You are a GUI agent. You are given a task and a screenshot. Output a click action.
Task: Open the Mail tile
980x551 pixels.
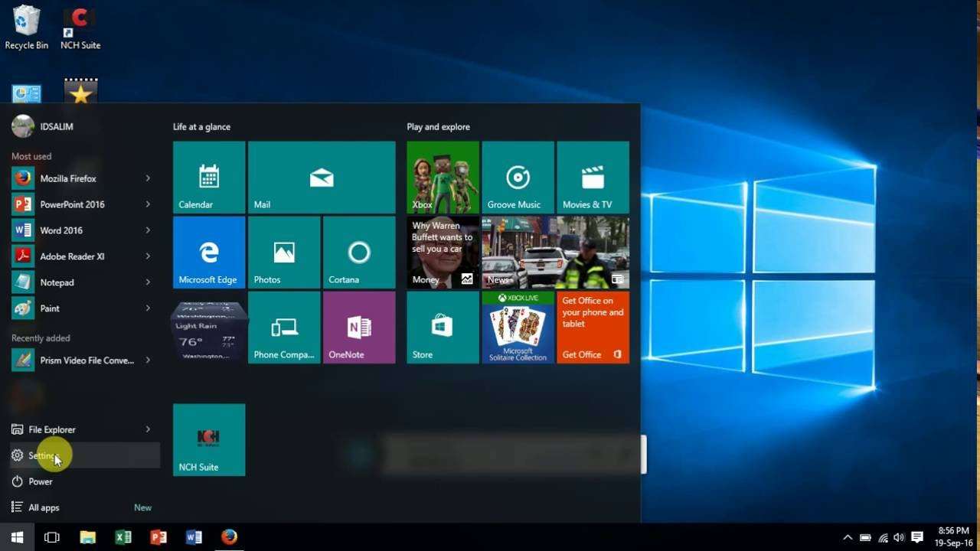[322, 177]
